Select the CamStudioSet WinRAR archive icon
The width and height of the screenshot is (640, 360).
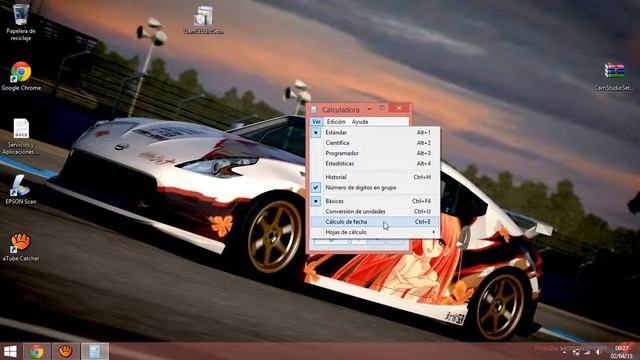(613, 76)
